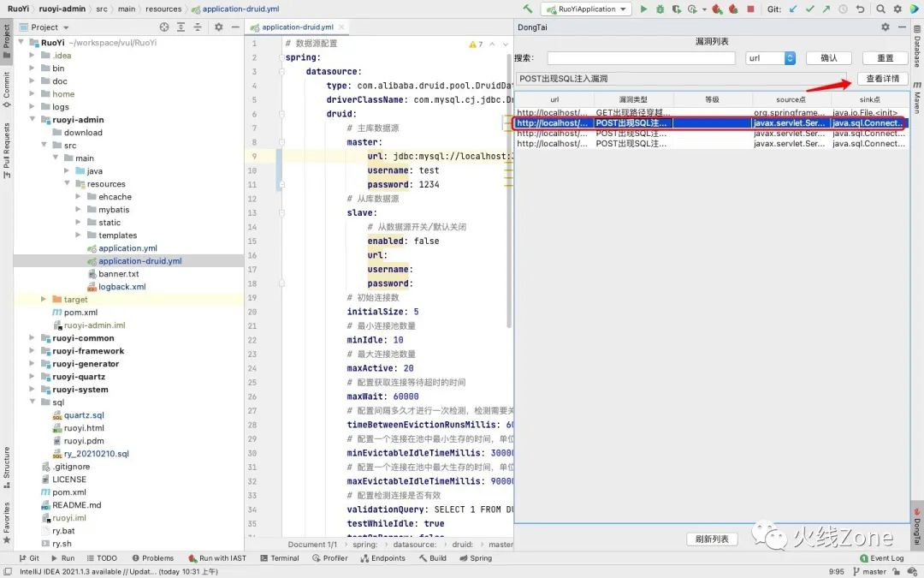Open the Spring tool tab
The height and width of the screenshot is (578, 924).
tap(476, 558)
